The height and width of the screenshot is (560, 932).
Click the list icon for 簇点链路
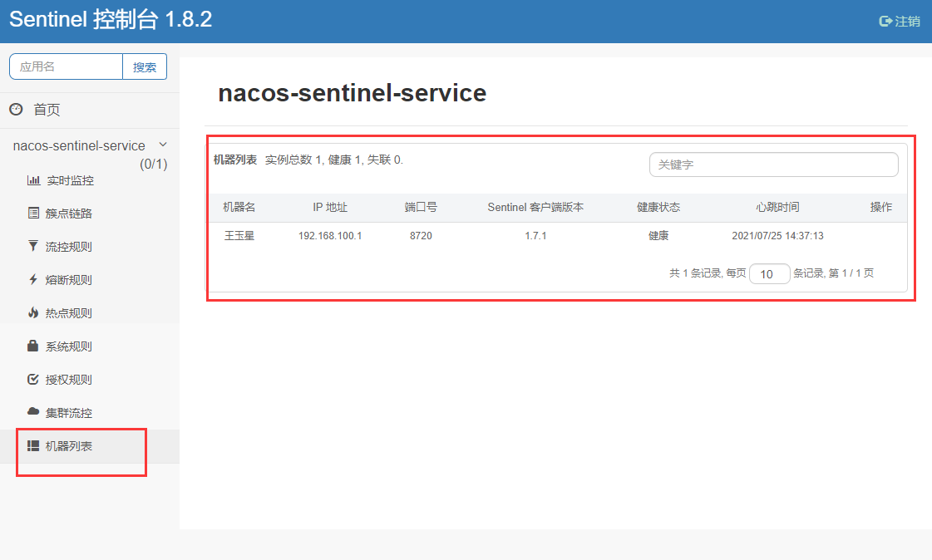tap(33, 214)
